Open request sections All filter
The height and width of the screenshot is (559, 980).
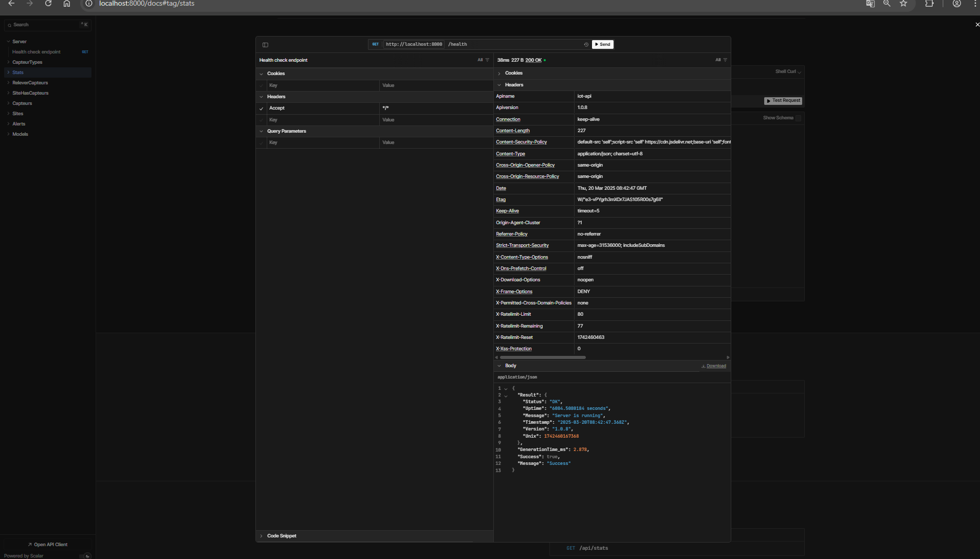point(483,60)
